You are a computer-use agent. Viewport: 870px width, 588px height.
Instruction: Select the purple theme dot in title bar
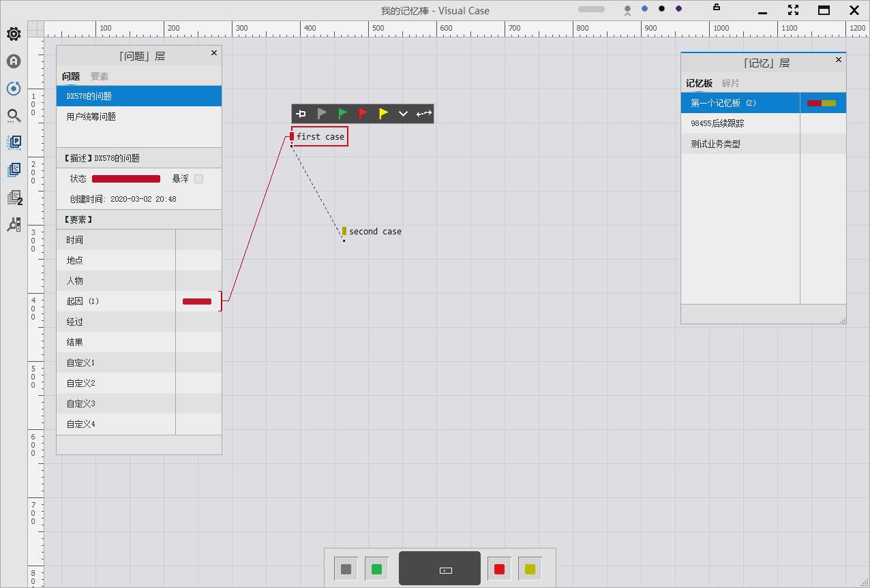click(678, 9)
